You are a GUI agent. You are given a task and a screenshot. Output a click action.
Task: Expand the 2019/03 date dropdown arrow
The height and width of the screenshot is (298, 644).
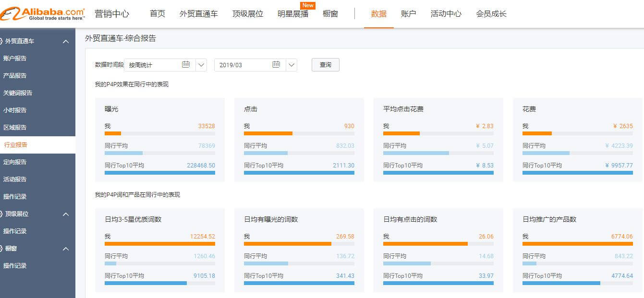pos(292,65)
